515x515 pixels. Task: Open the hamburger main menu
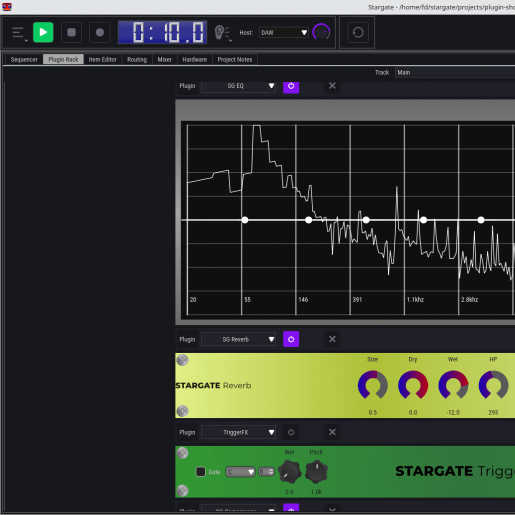point(18,33)
